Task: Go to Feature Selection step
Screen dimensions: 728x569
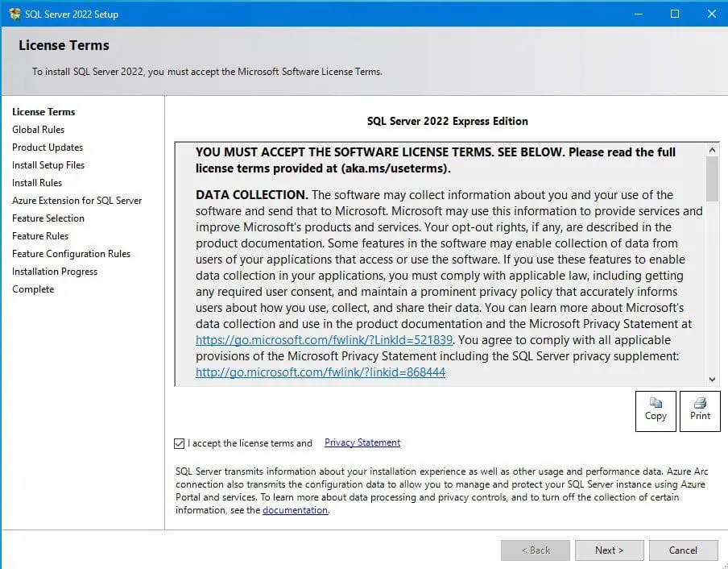Action: [48, 218]
